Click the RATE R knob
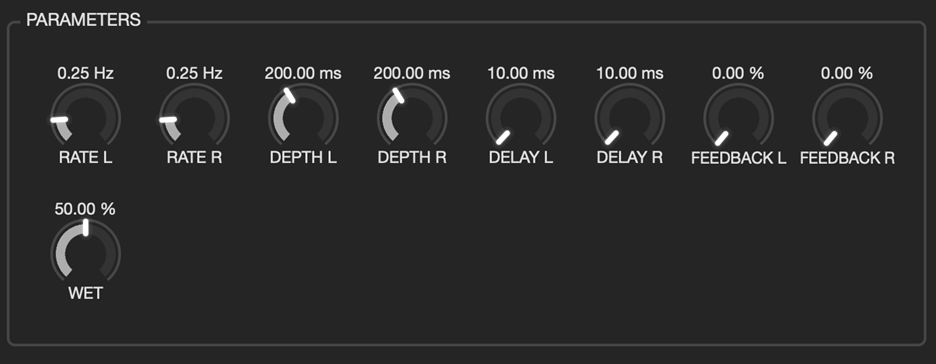 pyautogui.click(x=195, y=117)
